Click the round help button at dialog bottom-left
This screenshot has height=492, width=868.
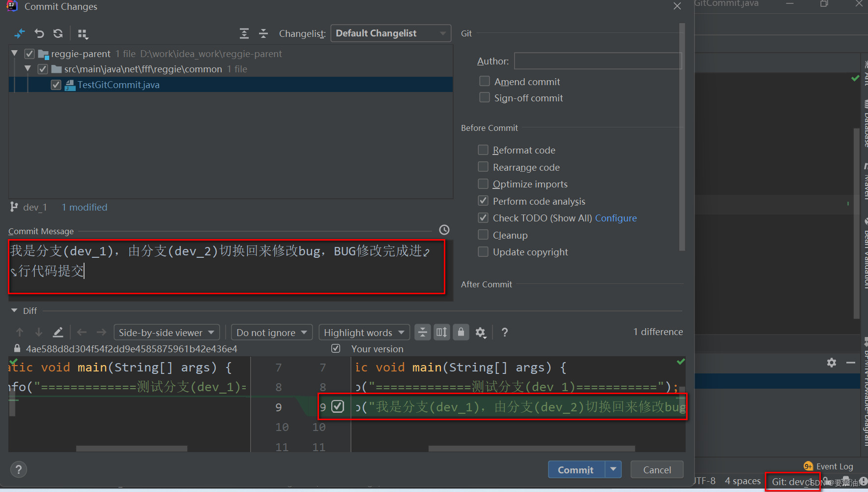click(19, 469)
